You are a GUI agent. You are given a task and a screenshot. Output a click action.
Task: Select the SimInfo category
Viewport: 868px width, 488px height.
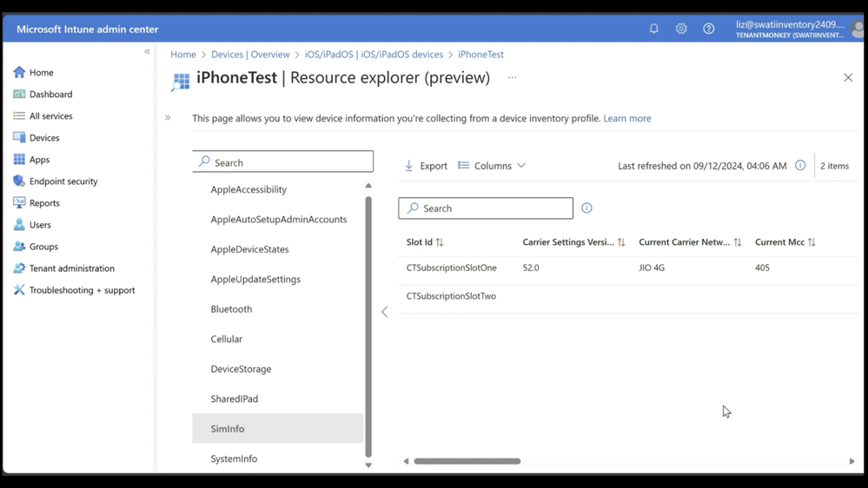[x=278, y=428]
